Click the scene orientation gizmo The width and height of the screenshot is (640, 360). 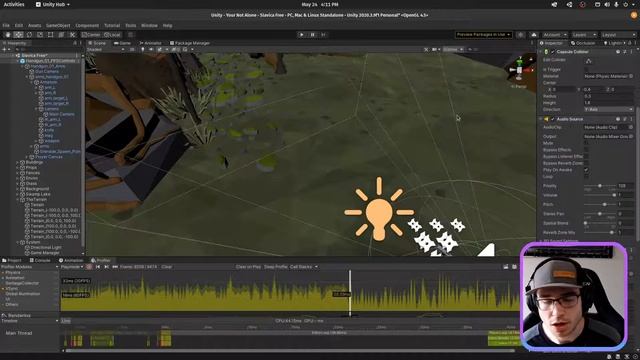pyautogui.click(x=519, y=70)
